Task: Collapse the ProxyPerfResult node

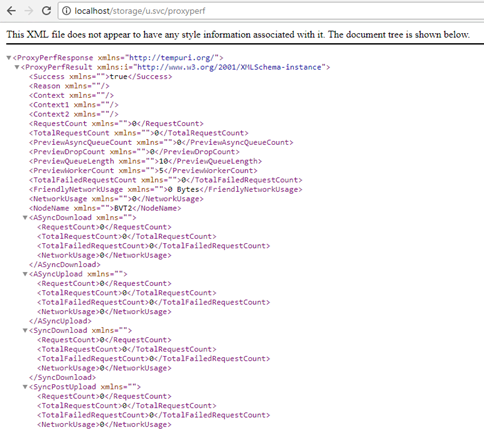Action: pyautogui.click(x=17, y=67)
